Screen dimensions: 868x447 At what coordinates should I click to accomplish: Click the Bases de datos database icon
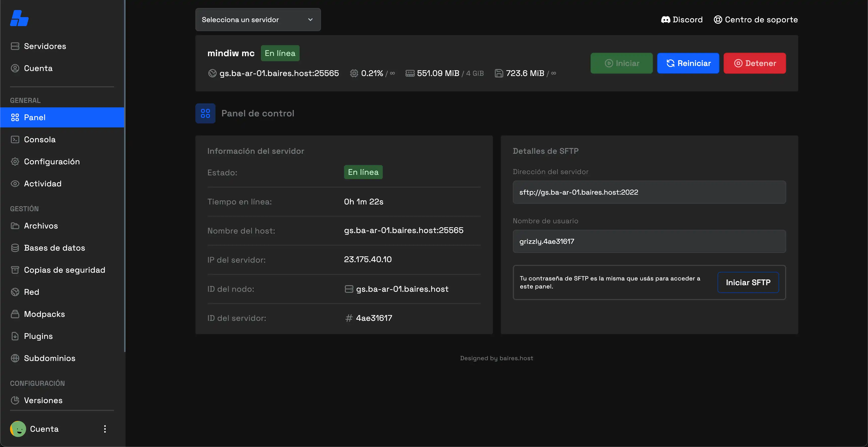coord(15,248)
